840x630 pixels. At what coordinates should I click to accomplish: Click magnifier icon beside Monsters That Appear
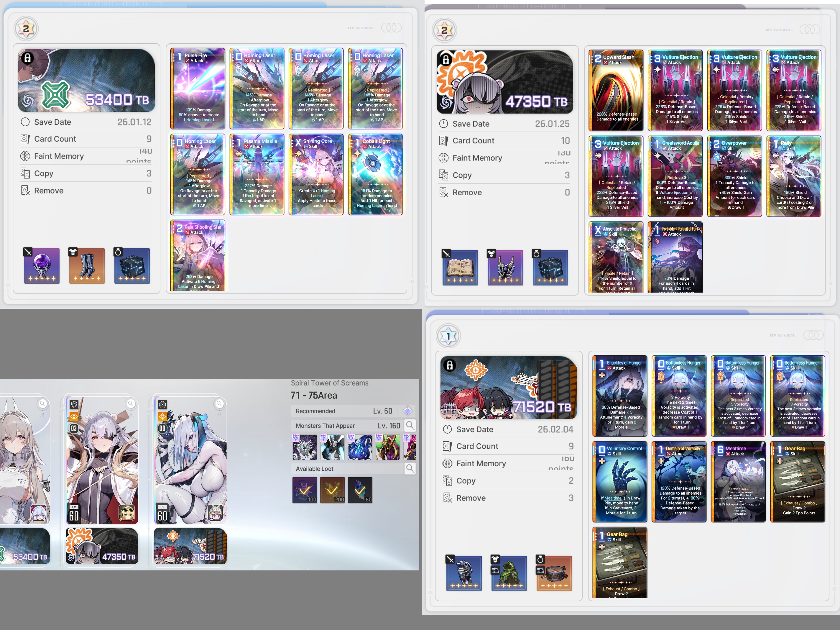(x=410, y=425)
